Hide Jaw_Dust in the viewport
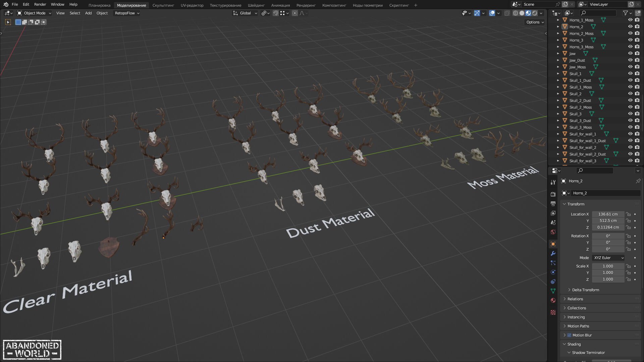644x362 pixels. tap(630, 60)
